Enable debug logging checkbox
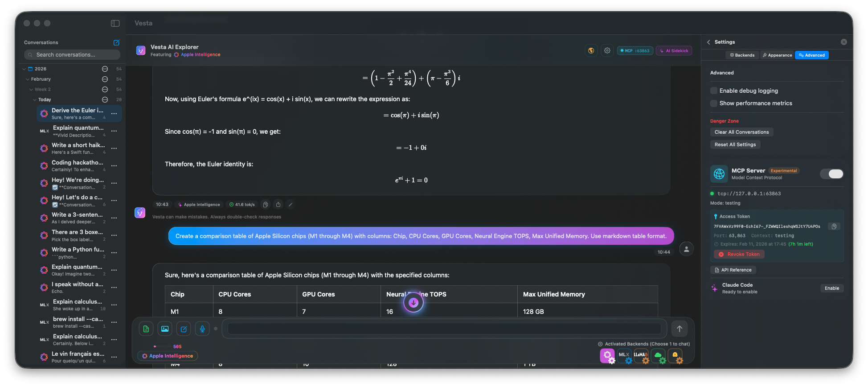868x387 pixels. [714, 91]
